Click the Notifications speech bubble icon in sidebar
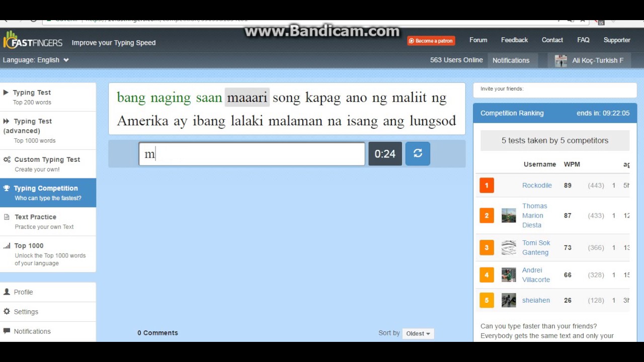Image resolution: width=644 pixels, height=362 pixels. pyautogui.click(x=7, y=331)
